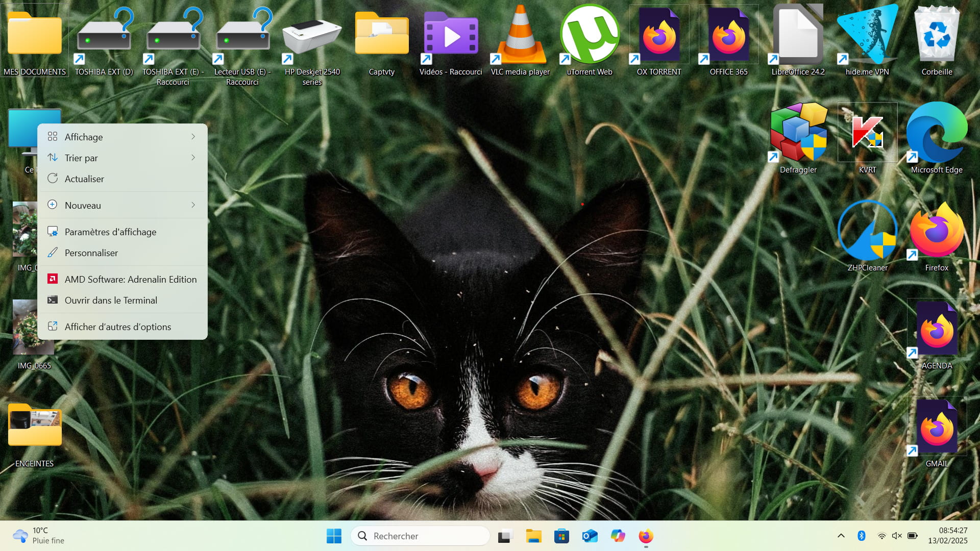Select the Firefox desktop shortcut
The height and width of the screenshot is (551, 980).
coord(937,230)
